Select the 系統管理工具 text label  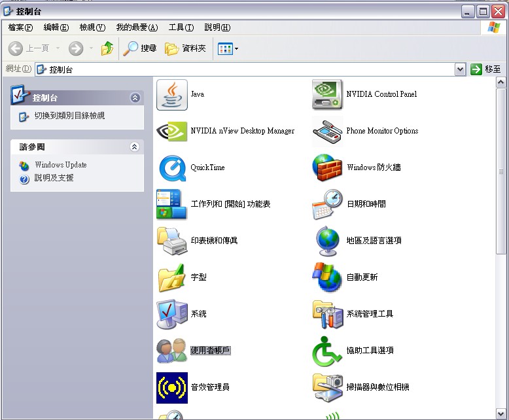pos(370,314)
